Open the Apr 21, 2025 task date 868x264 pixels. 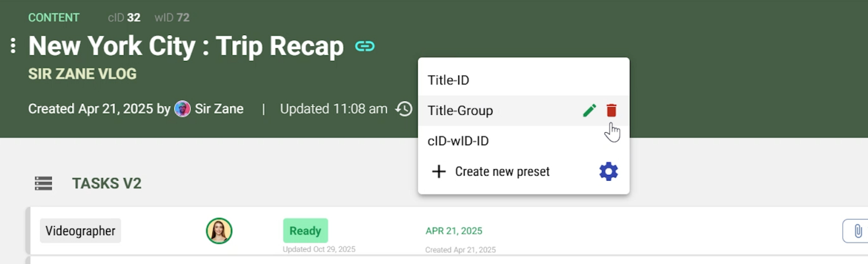click(454, 231)
